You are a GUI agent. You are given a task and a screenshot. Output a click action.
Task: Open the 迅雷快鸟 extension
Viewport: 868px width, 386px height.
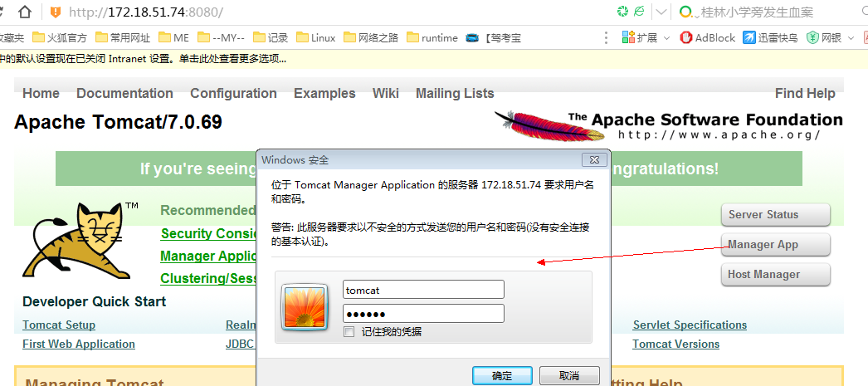pyautogui.click(x=770, y=37)
